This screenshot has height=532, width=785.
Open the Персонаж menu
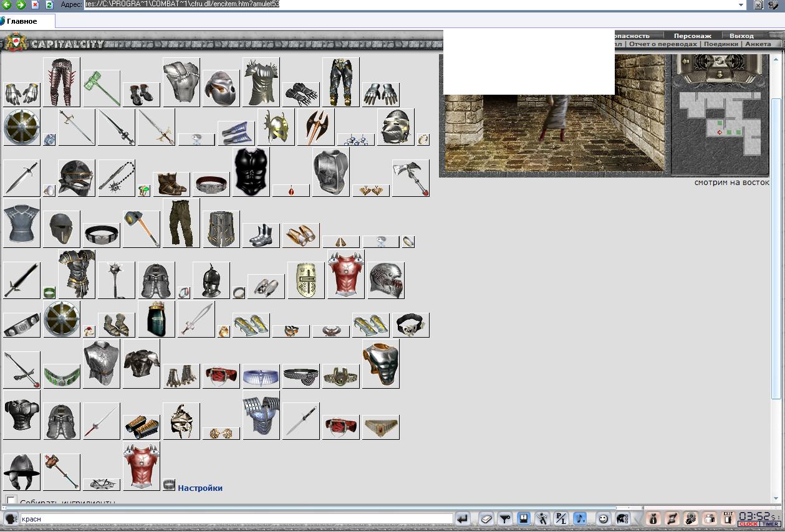click(692, 36)
